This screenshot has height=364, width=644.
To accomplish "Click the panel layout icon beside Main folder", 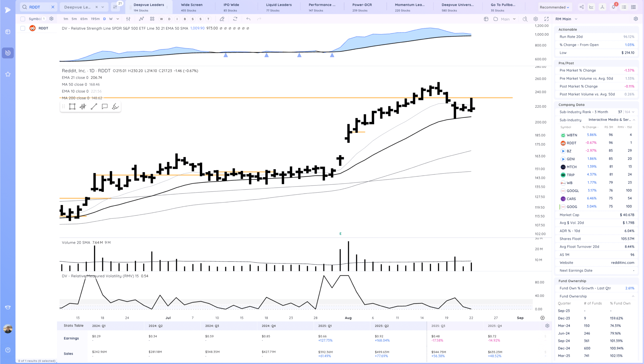I will (486, 19).
